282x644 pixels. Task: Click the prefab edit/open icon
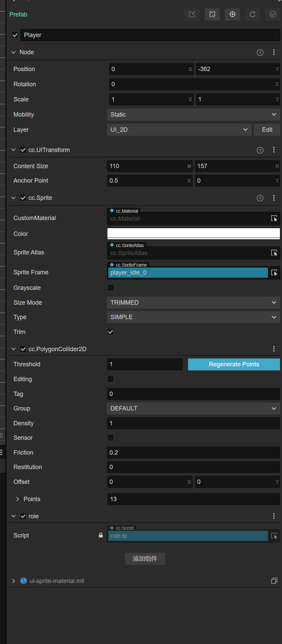pyautogui.click(x=192, y=14)
